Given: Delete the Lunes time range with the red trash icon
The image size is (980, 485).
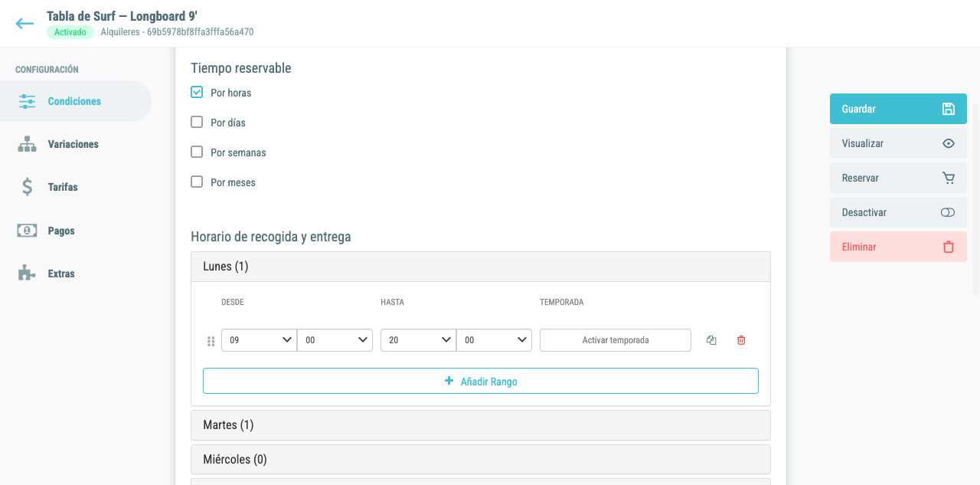Looking at the screenshot, I should click(x=741, y=340).
